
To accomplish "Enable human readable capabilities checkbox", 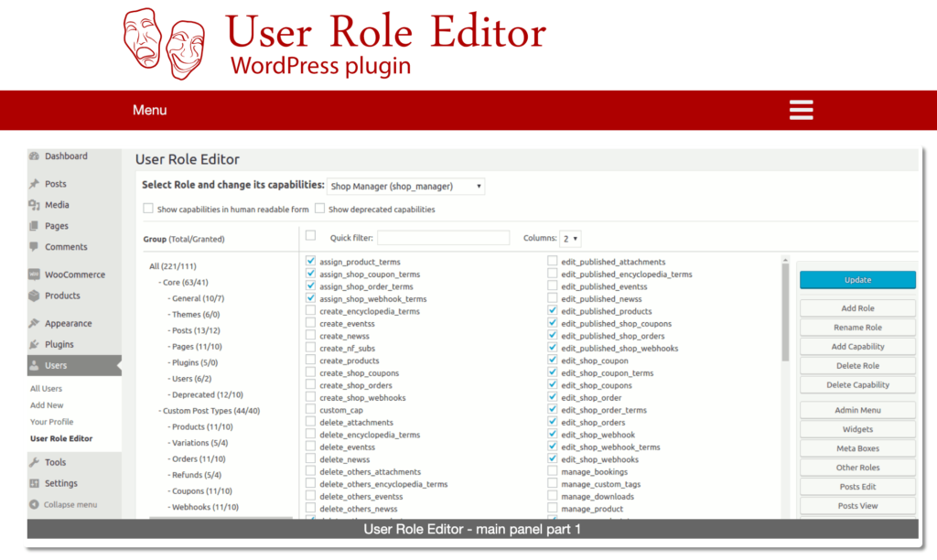I will tap(147, 209).
